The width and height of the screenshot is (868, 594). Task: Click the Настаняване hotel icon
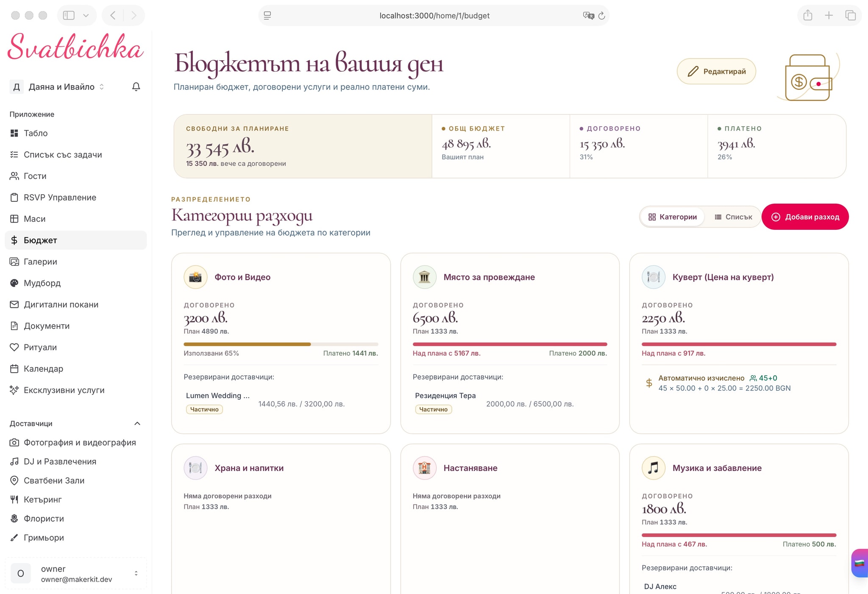(424, 468)
